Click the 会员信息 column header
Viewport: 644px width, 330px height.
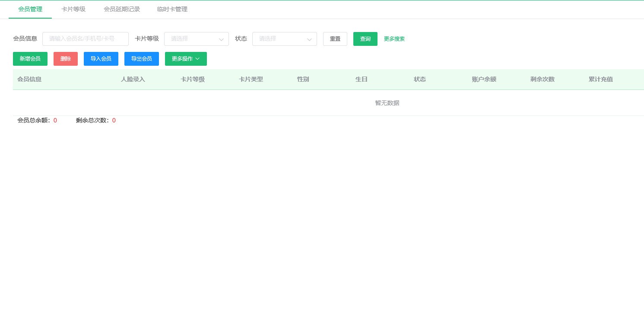tap(29, 80)
